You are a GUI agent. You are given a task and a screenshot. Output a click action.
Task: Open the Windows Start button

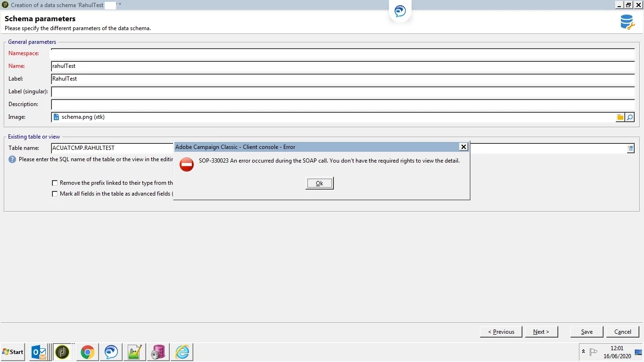(13, 352)
